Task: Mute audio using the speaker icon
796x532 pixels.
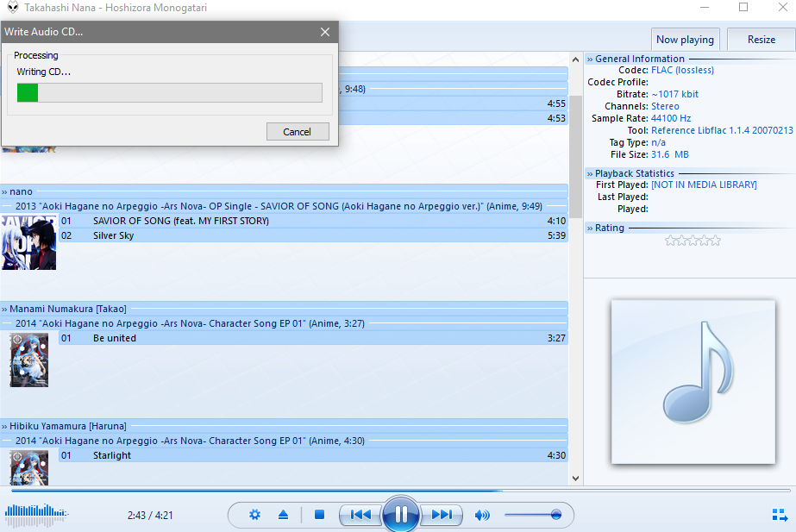Action: (x=482, y=516)
